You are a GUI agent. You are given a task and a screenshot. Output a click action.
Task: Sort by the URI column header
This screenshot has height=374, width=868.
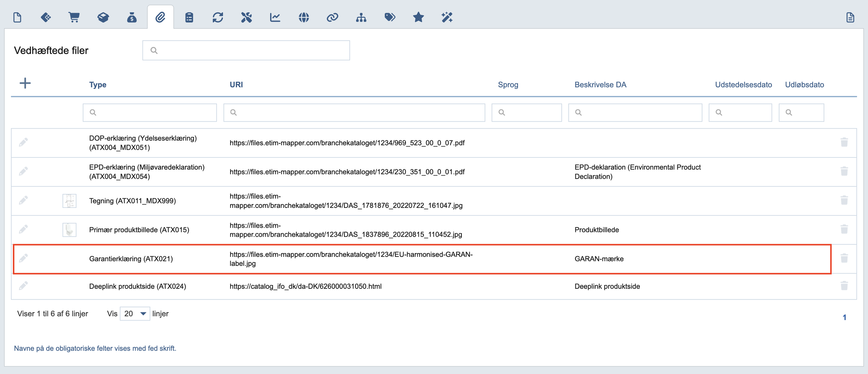pyautogui.click(x=236, y=84)
